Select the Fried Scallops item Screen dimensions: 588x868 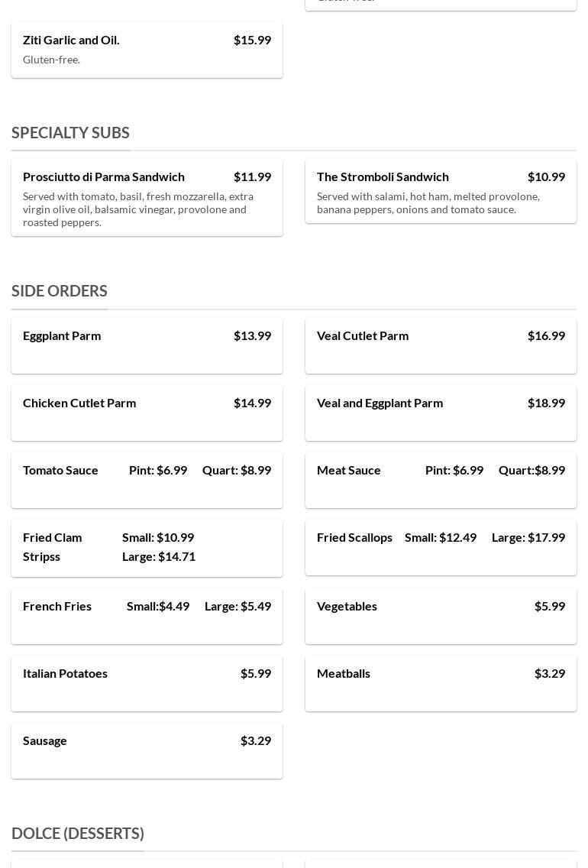click(x=441, y=547)
